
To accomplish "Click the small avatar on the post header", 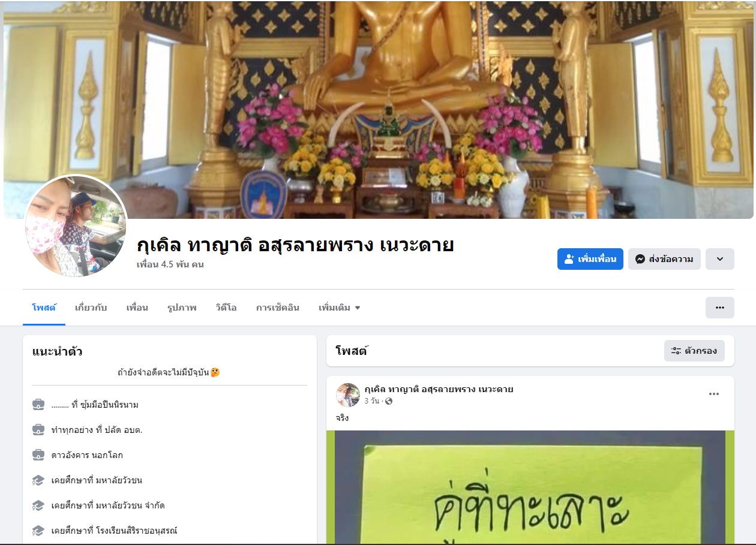I will point(348,395).
